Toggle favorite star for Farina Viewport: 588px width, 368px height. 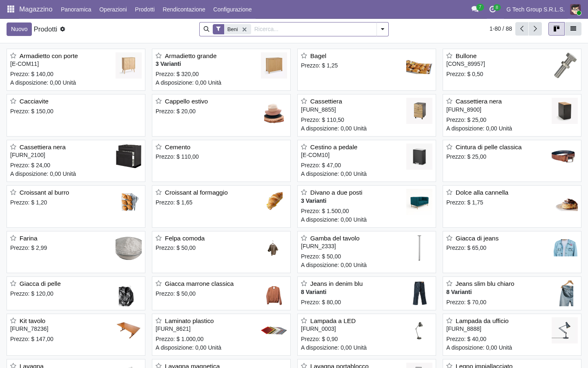13,238
